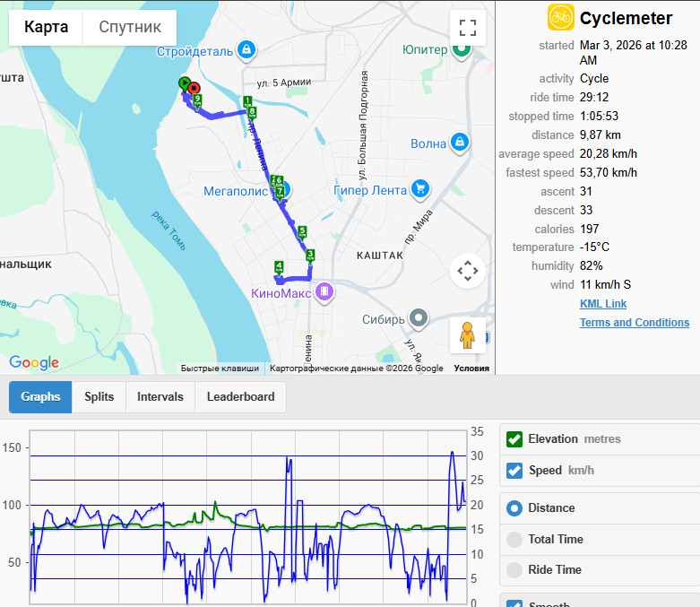Uncheck the Elevation metres checkbox
Viewport: 700px width, 607px height.
pyautogui.click(x=514, y=439)
